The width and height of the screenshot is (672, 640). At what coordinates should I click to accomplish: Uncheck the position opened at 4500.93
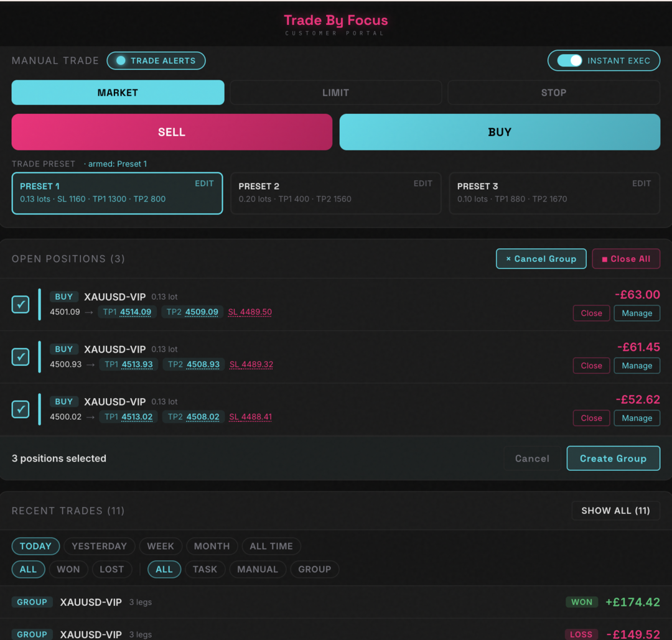(x=21, y=357)
